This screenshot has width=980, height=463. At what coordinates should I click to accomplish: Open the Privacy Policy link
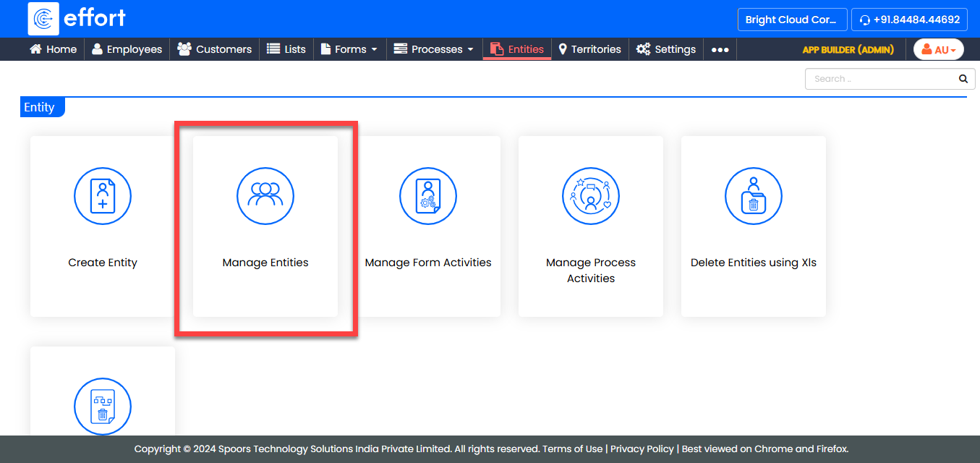coord(642,449)
